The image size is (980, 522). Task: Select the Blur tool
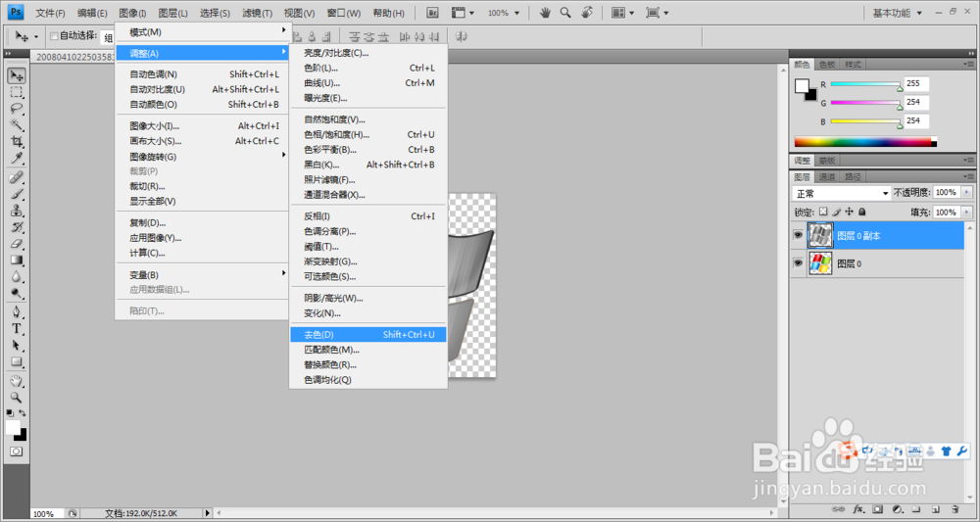[x=17, y=276]
